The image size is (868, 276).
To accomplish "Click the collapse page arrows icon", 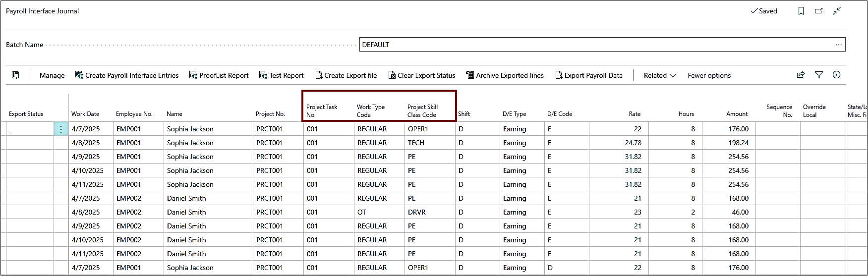I will [x=837, y=11].
